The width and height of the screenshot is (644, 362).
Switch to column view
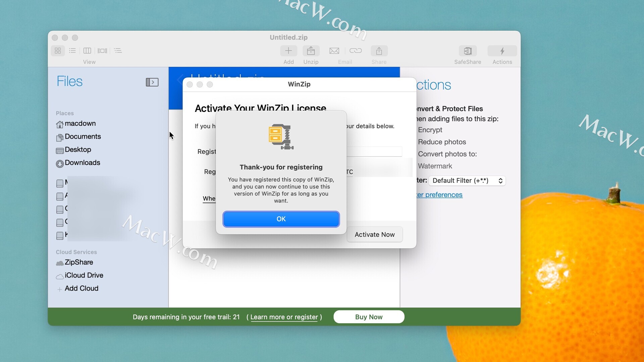(x=87, y=51)
